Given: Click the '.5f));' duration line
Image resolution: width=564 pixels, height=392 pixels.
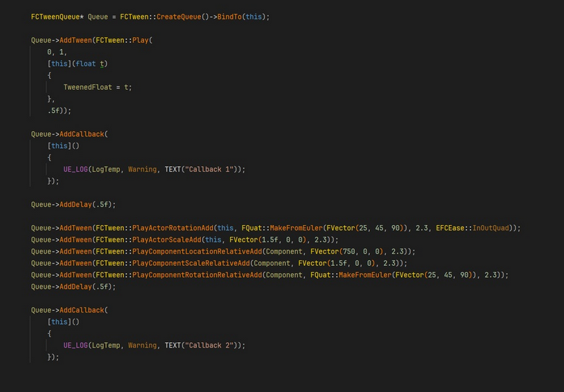Looking at the screenshot, I should click(x=60, y=111).
